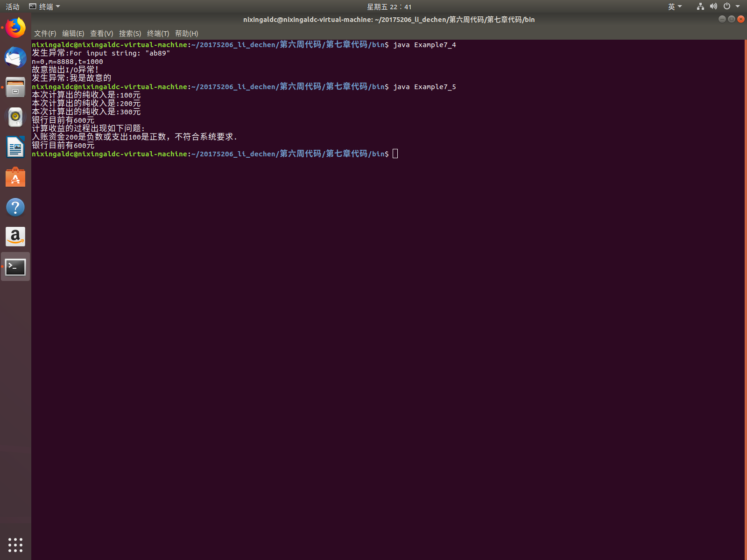Open the 终端(T) menu
The height and width of the screenshot is (560, 747).
tap(158, 34)
